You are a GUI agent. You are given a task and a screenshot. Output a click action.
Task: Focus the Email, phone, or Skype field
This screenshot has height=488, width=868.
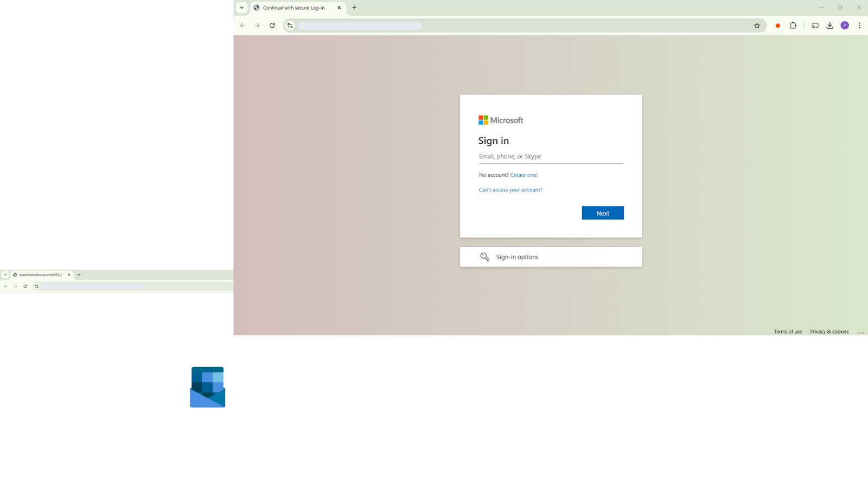point(551,157)
